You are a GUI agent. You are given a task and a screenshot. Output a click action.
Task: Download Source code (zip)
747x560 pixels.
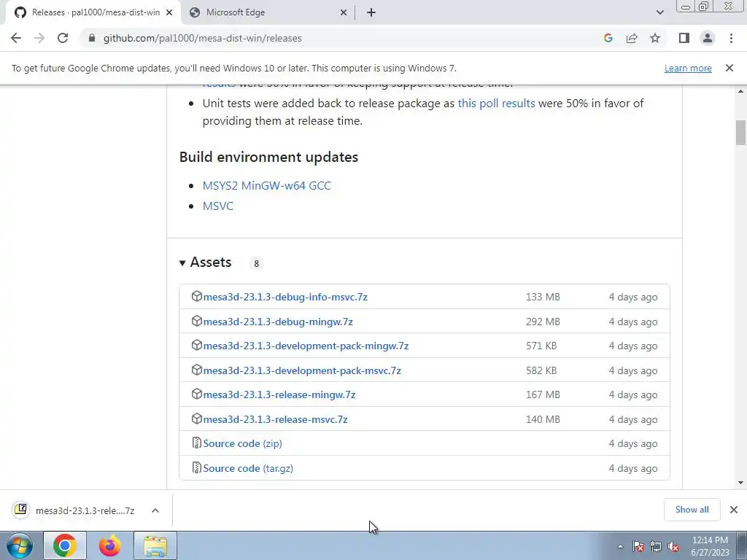coord(242,443)
